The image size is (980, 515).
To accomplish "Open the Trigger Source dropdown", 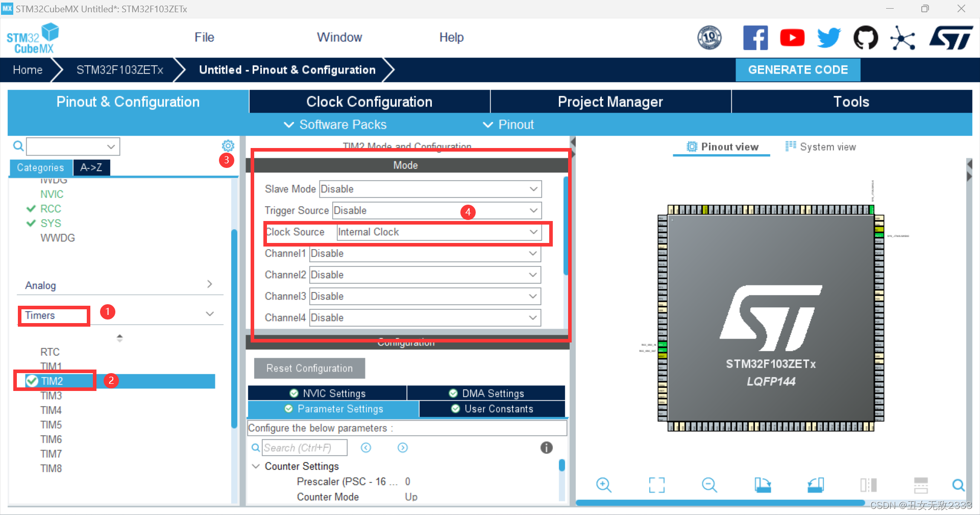I will coord(437,210).
